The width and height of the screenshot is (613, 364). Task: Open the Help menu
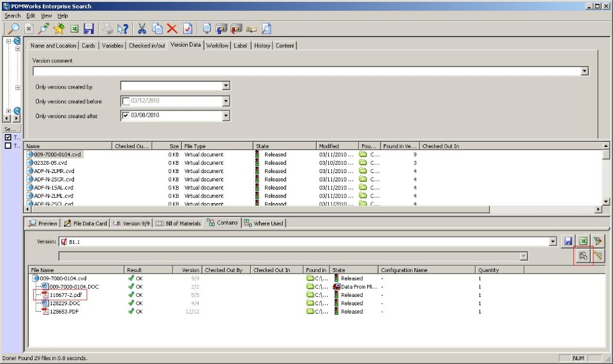63,15
